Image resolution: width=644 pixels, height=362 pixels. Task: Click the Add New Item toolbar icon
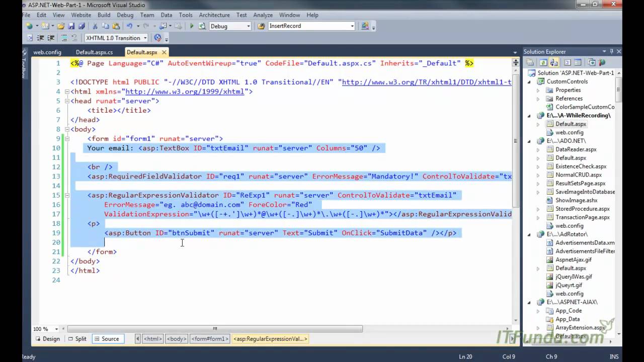click(x=45, y=26)
